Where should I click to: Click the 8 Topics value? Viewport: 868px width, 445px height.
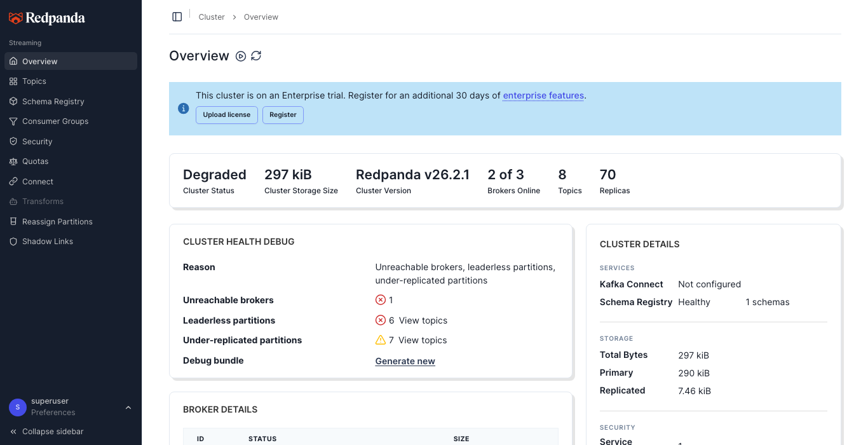click(562, 175)
